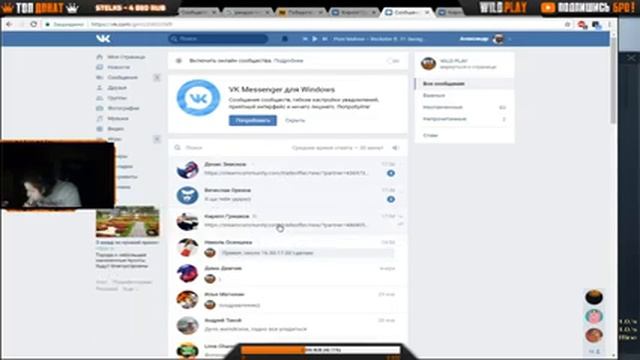The image size is (640, 360).
Task: Select Все сообщения filter in right panel
Action: point(464,84)
